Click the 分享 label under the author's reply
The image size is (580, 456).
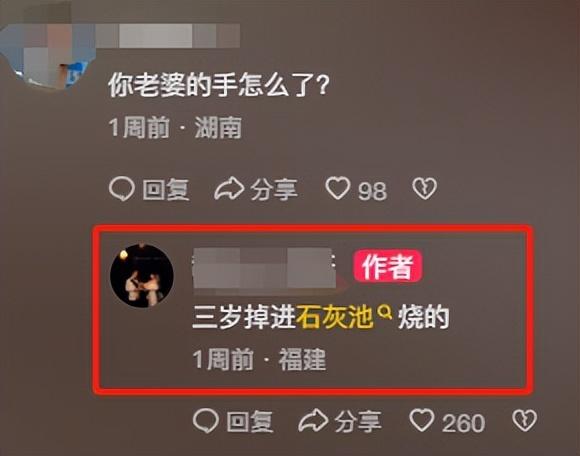click(358, 422)
